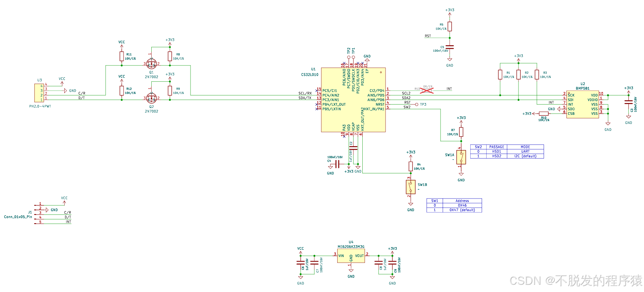
Task: Click the 'SDA2' net label
Action: tap(406, 98)
